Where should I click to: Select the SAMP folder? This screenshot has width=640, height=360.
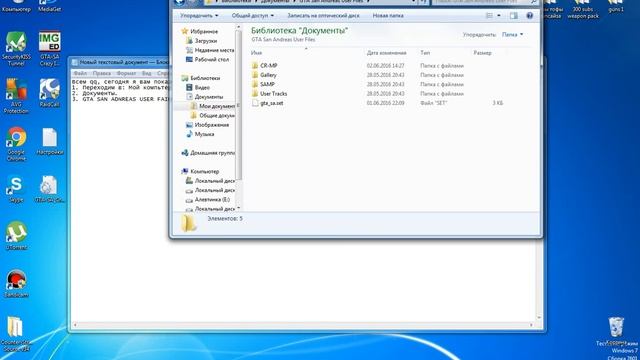point(267,84)
